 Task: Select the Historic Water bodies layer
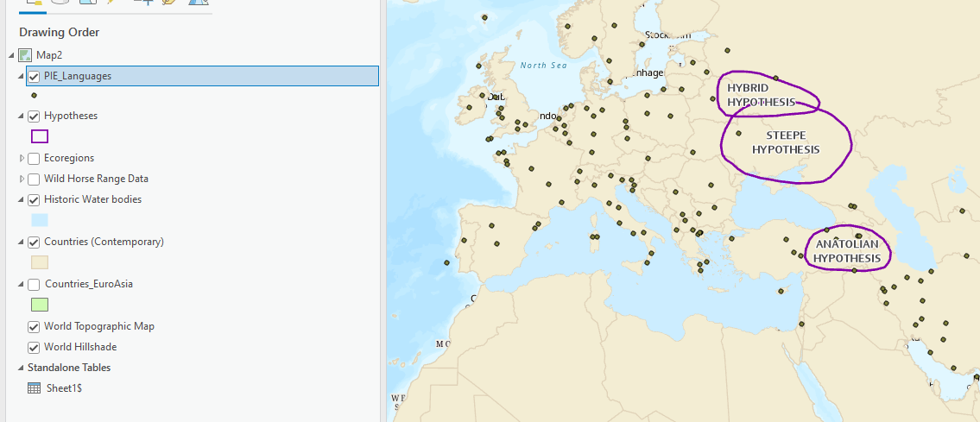tap(92, 199)
